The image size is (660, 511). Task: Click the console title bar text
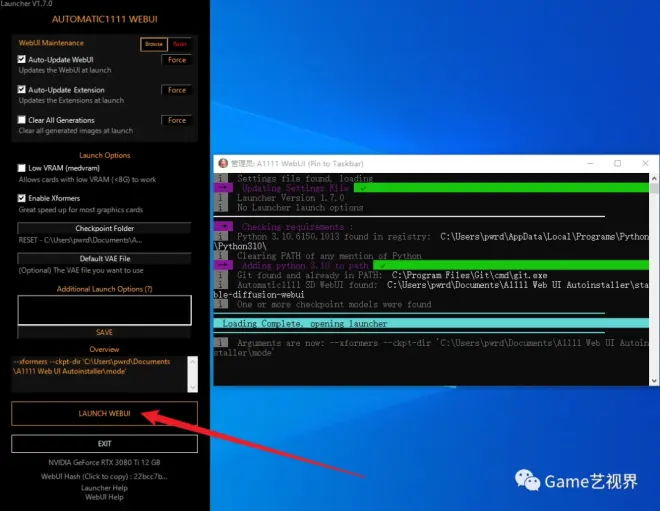(297, 164)
